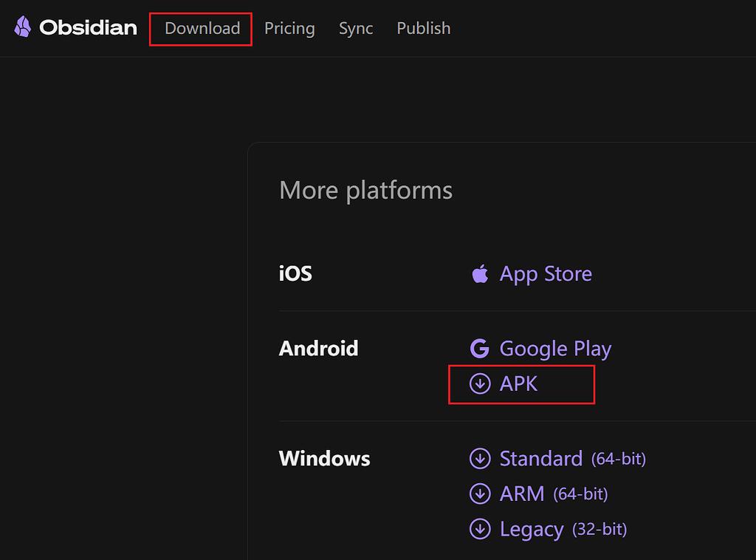This screenshot has width=756, height=560.
Task: Click the Obsidian wordmark in the header
Action: pyautogui.click(x=89, y=27)
